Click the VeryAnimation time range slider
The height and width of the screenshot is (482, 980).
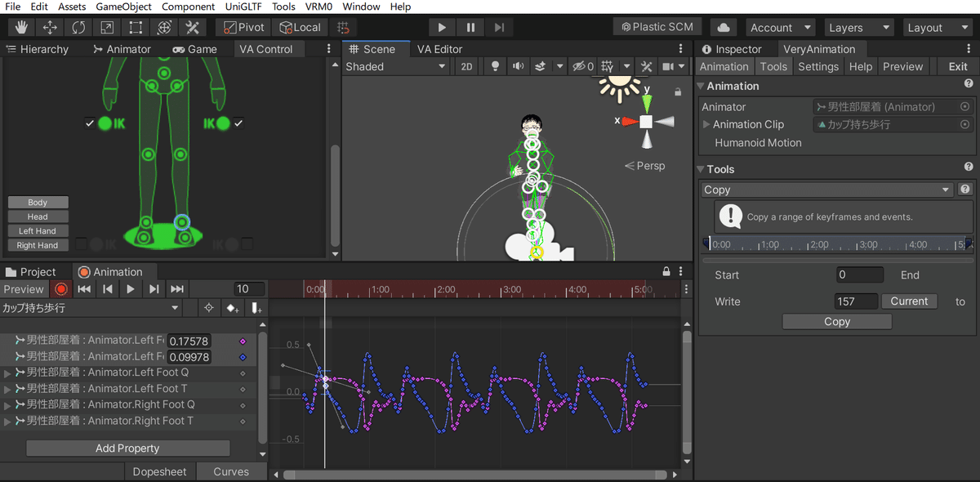(837, 243)
